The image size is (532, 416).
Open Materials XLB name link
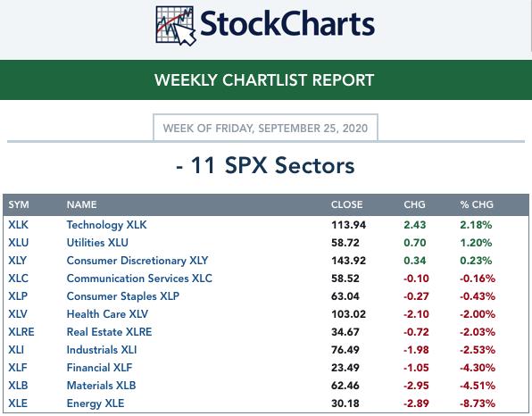(x=101, y=386)
